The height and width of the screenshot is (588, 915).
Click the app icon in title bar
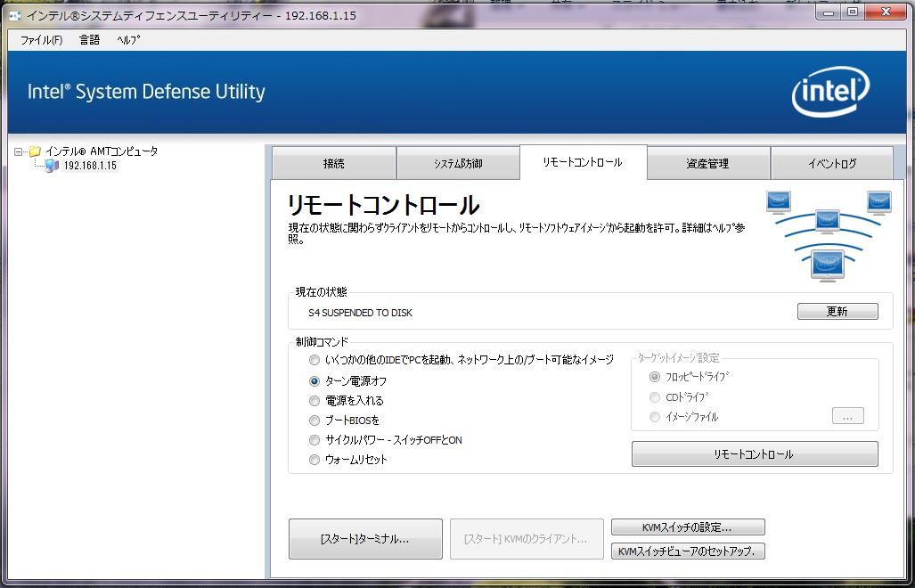15,14
